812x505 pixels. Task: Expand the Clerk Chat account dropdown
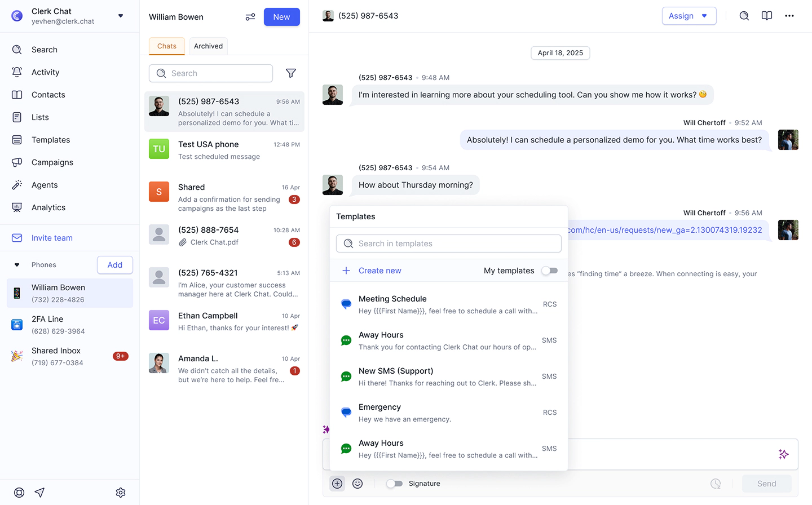point(121,16)
